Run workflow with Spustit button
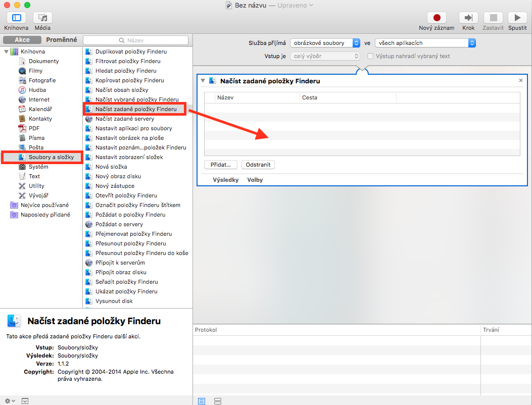Image resolution: width=532 pixels, height=405 pixels. point(517,18)
